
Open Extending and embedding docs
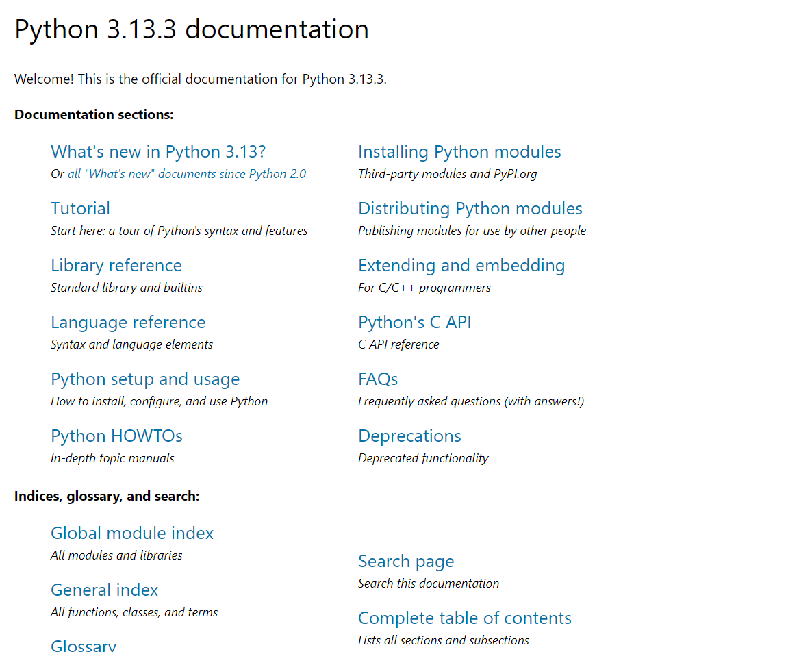point(461,266)
